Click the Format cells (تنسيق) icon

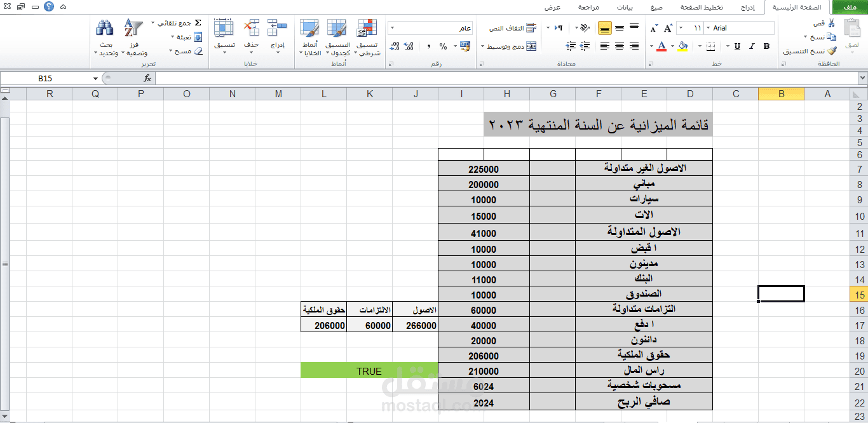tap(224, 28)
